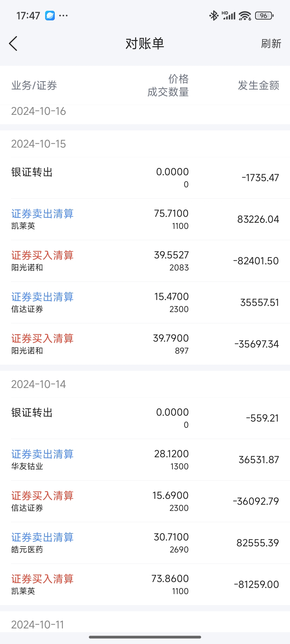Tap the back arrow icon

click(x=13, y=43)
